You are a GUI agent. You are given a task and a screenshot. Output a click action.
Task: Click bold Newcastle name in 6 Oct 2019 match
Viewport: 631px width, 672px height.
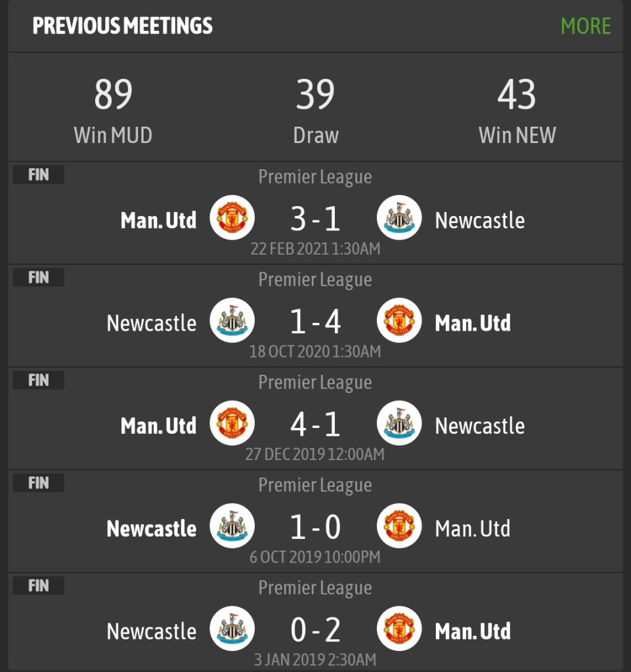tap(152, 529)
